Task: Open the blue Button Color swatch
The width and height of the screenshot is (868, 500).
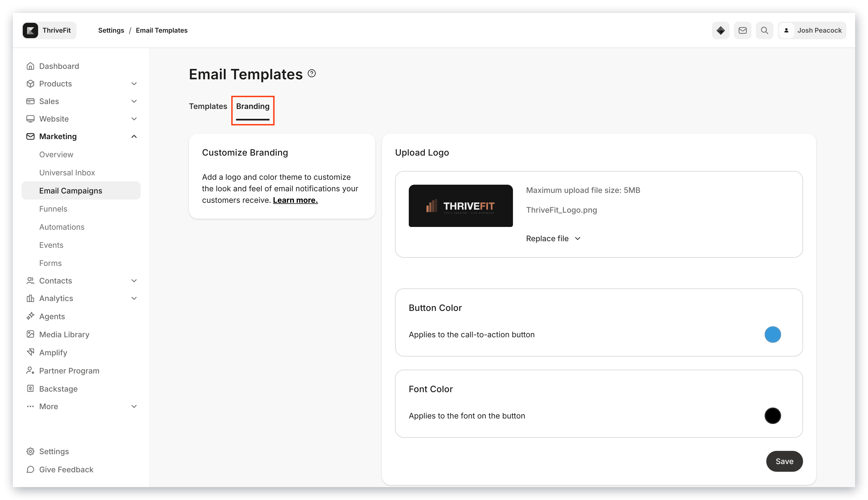Action: click(773, 334)
